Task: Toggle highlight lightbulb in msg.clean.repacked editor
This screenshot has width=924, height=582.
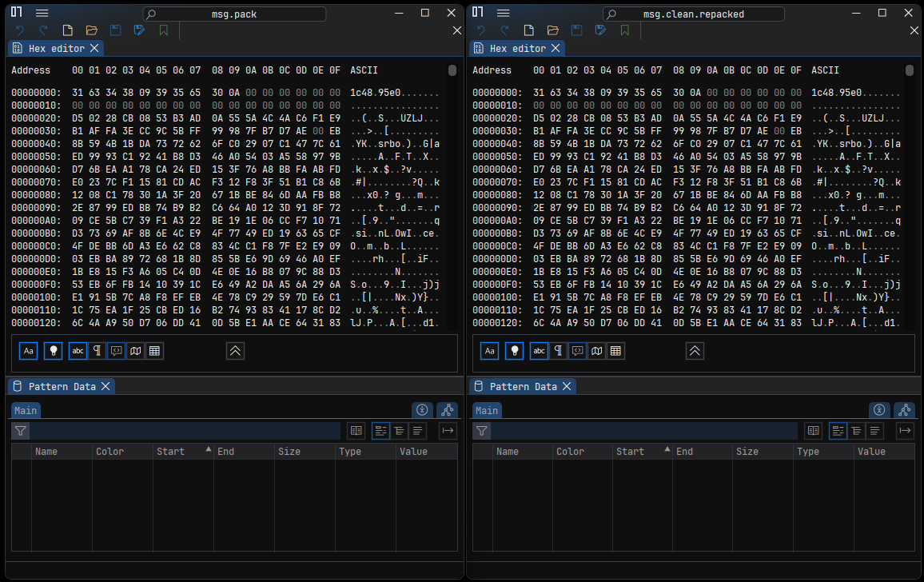Action: coord(515,351)
